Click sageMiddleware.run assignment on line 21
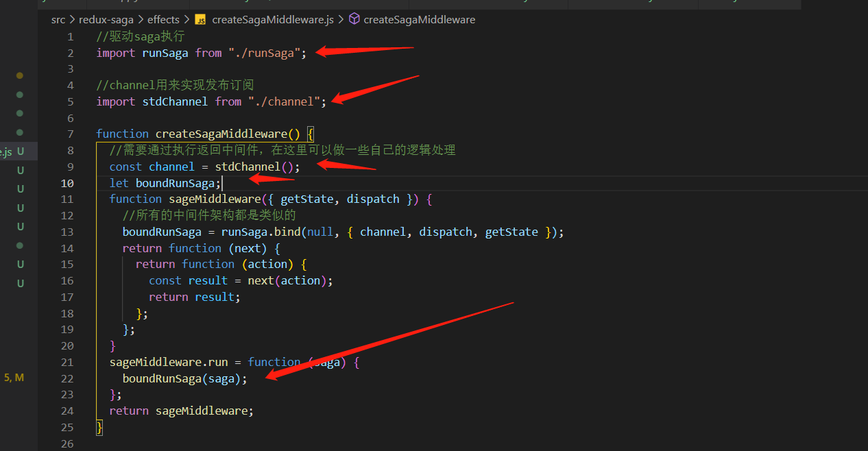 tap(169, 362)
